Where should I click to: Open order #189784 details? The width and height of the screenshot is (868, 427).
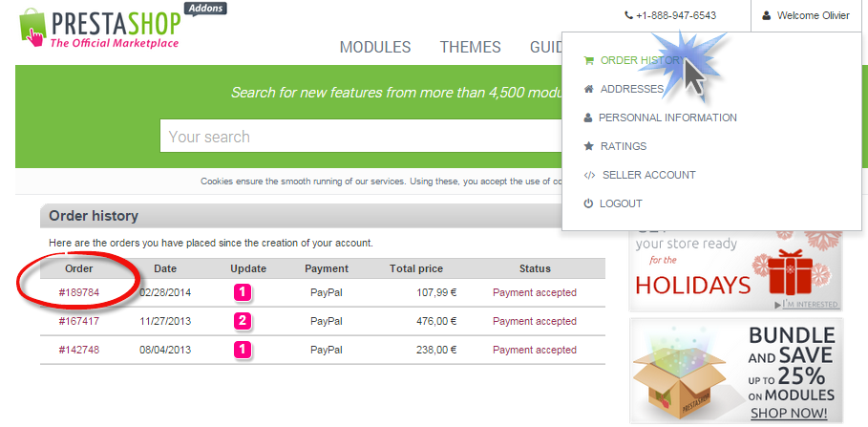point(79,292)
